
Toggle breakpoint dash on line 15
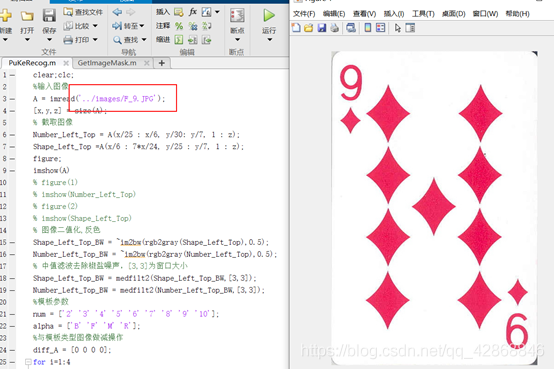[12, 242]
